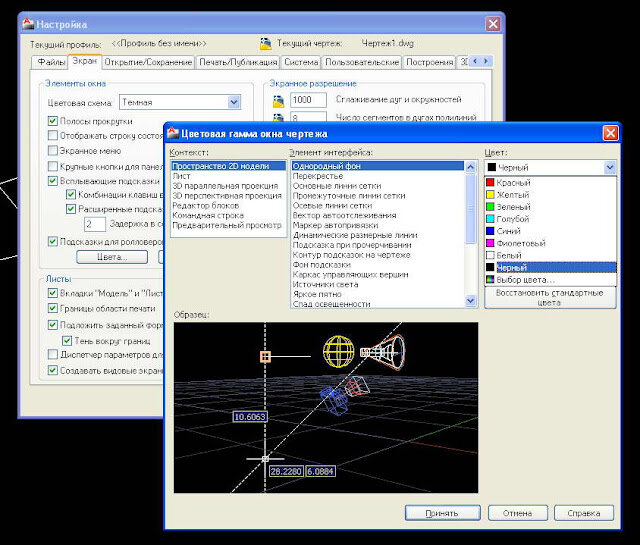
Task: Open the Система tab
Action: 301,62
